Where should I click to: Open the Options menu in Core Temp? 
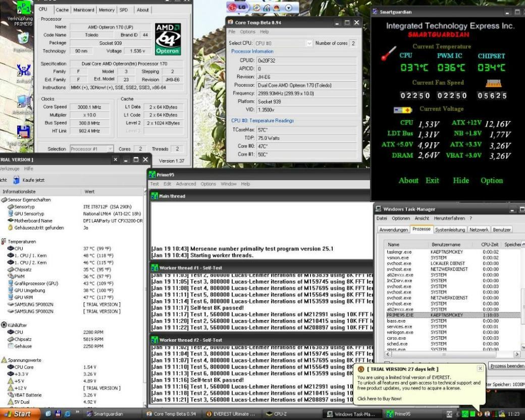pos(247,32)
